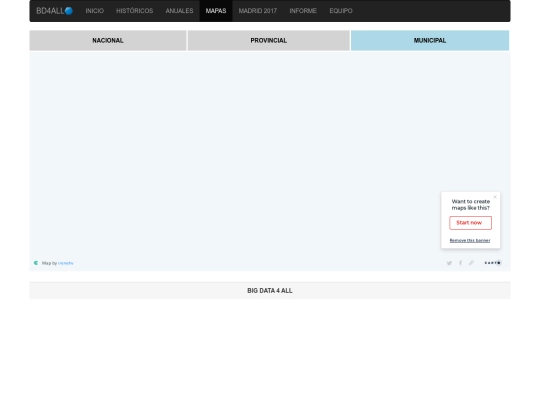Share the map on Facebook
Screen dimensions: 540x405
(460, 263)
